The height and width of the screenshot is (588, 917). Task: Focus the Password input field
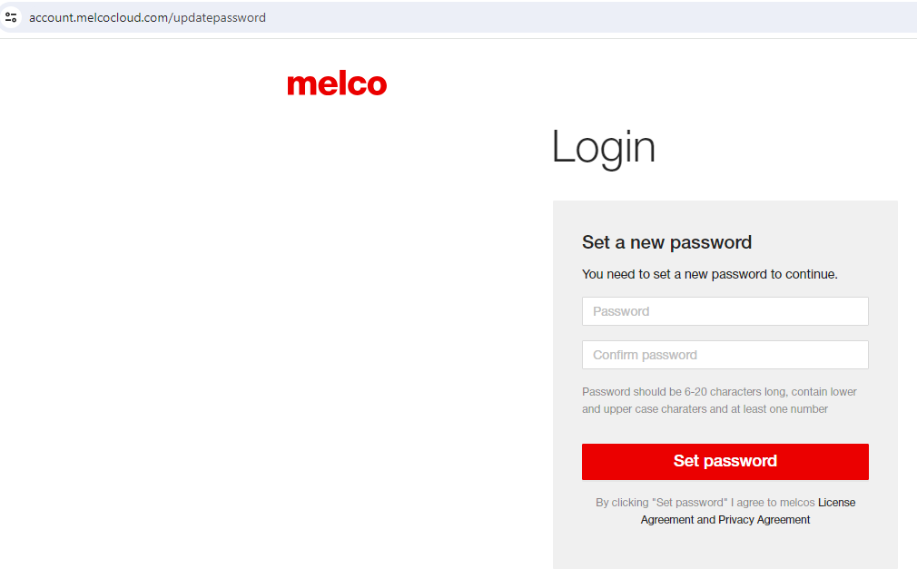(x=725, y=311)
